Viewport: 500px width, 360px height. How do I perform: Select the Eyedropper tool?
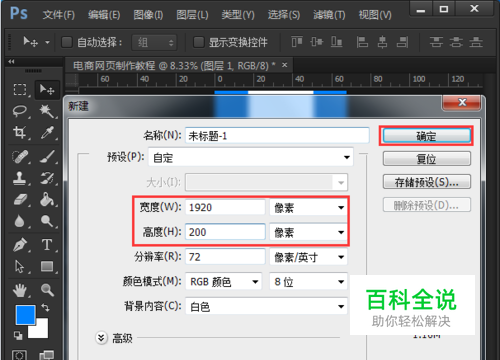click(47, 133)
